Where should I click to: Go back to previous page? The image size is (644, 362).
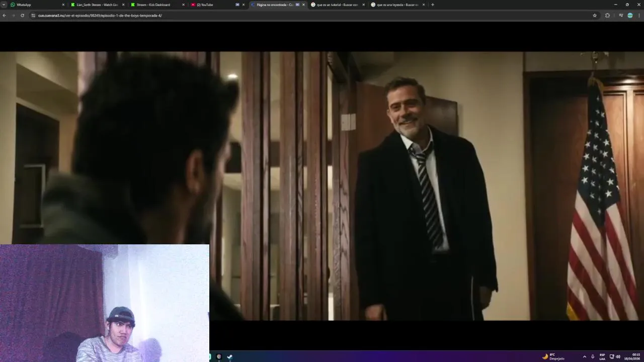[x=4, y=16]
